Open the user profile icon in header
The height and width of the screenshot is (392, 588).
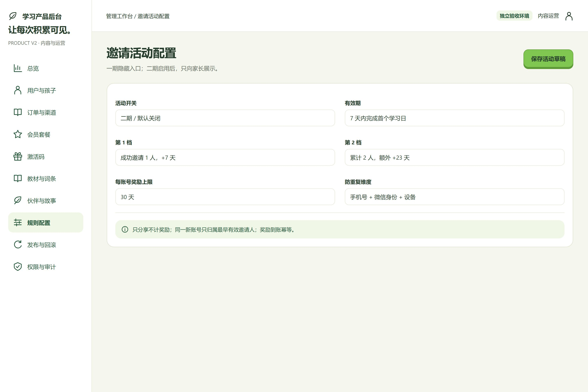[569, 16]
